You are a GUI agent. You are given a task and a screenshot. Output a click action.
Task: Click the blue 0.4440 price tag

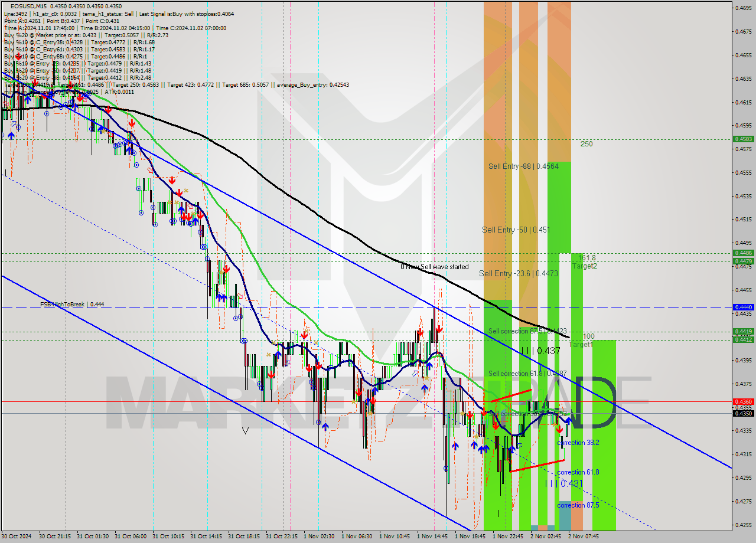[x=743, y=308]
